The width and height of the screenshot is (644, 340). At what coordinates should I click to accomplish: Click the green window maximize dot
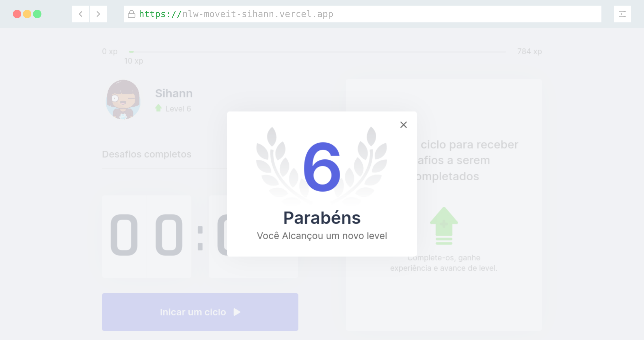coord(37,14)
